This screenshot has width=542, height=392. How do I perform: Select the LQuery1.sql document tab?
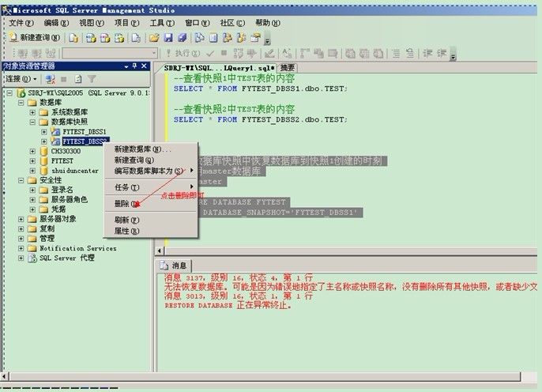click(x=218, y=68)
